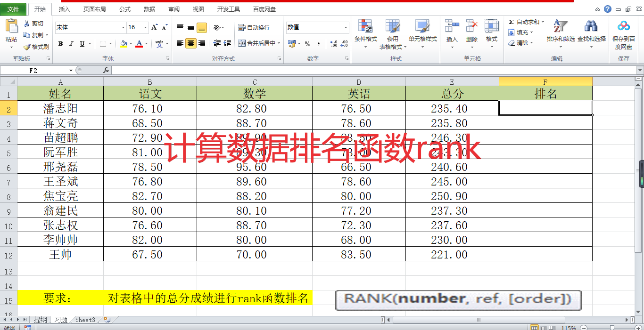
Task: Open the number format 数值 dropdown
Action: [346, 28]
